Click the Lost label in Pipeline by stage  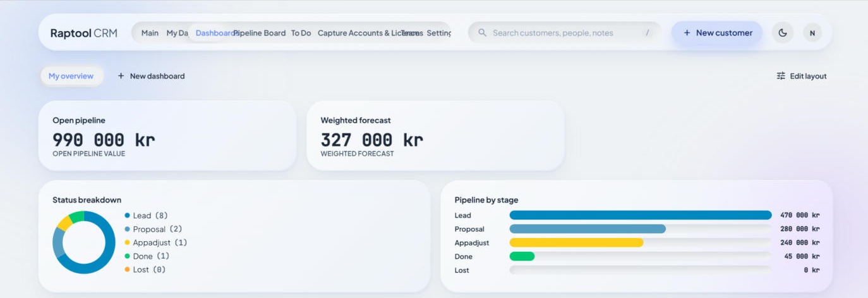462,270
